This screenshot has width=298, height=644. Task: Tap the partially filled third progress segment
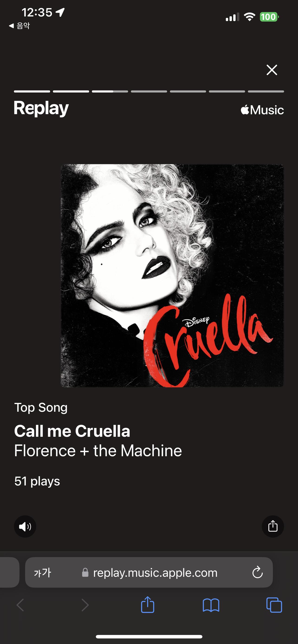110,92
